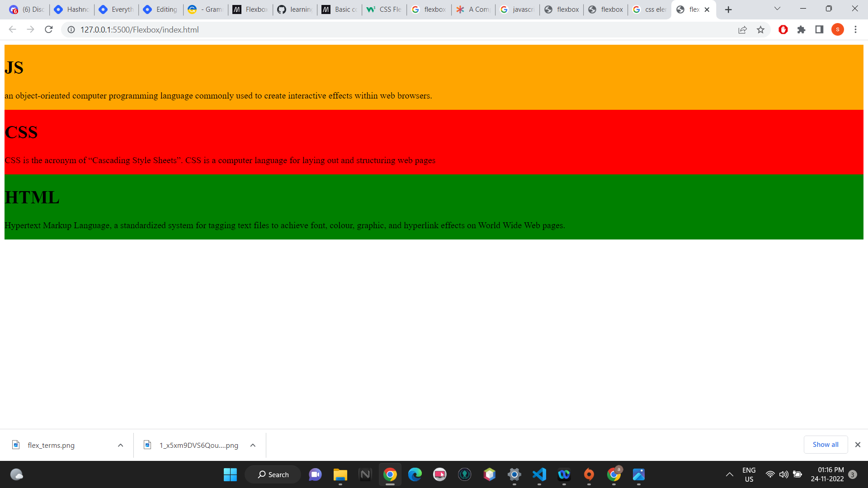The height and width of the screenshot is (488, 868).
Task: Switch to the javascri Google tab
Action: [x=518, y=9]
